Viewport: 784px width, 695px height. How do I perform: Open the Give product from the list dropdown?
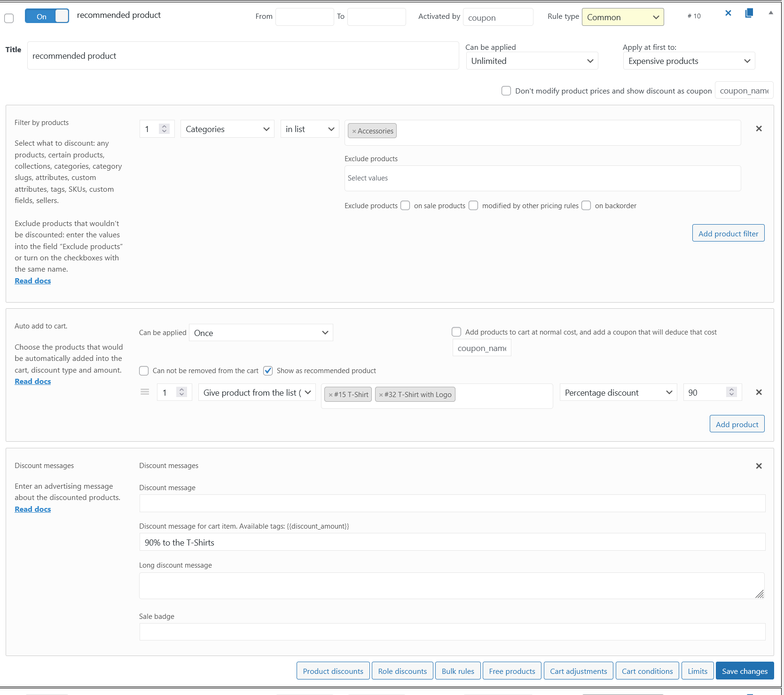(257, 392)
